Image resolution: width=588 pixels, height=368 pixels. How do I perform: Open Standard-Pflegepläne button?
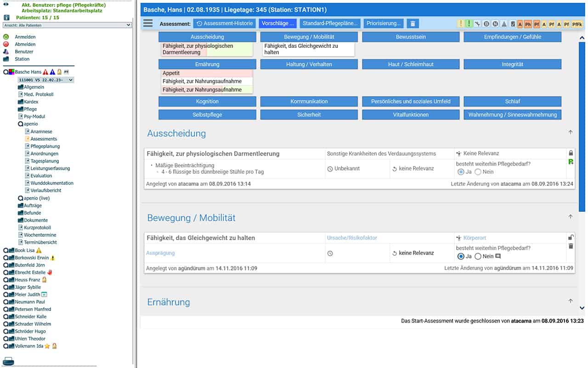pos(330,23)
